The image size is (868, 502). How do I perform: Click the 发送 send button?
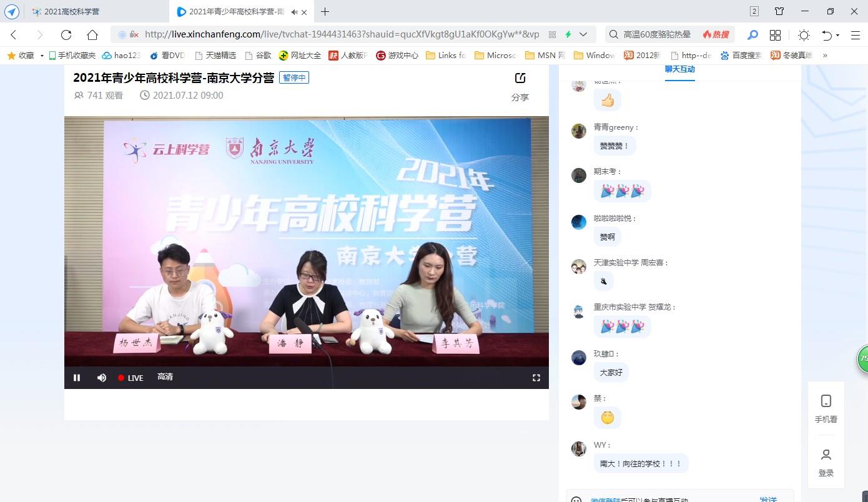(x=769, y=500)
